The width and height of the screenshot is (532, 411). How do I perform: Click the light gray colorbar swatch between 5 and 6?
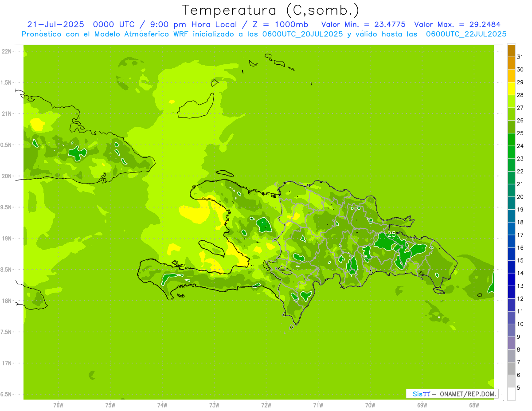[x=511, y=382]
